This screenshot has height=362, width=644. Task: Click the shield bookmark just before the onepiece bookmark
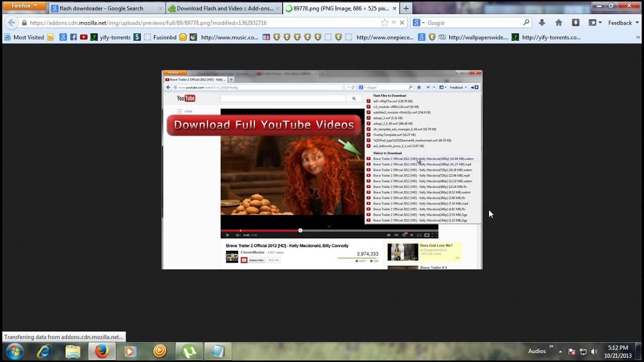coord(338,37)
